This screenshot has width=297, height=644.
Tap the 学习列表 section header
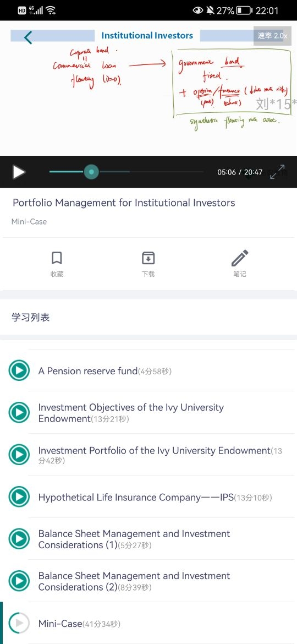pyautogui.click(x=31, y=318)
